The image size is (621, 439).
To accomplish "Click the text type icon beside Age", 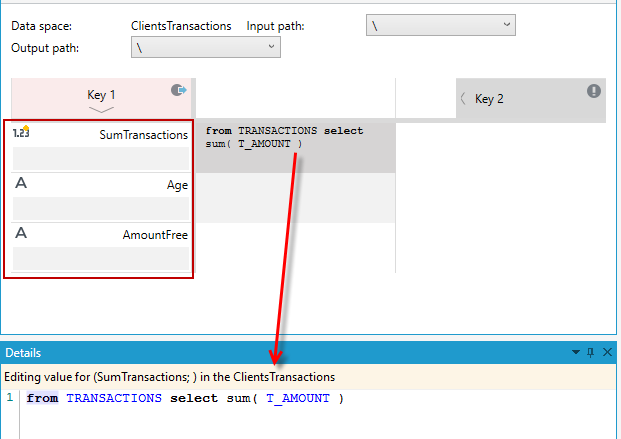I will tap(21, 183).
